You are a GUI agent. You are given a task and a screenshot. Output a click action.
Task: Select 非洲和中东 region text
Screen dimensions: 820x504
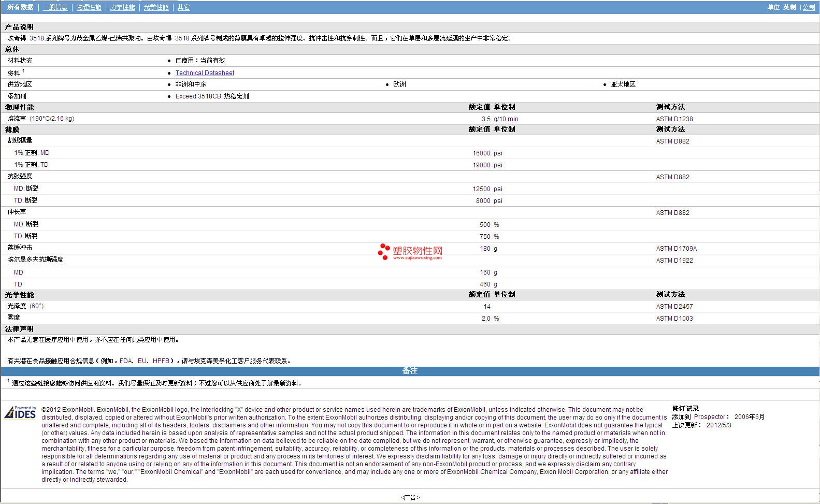(191, 84)
